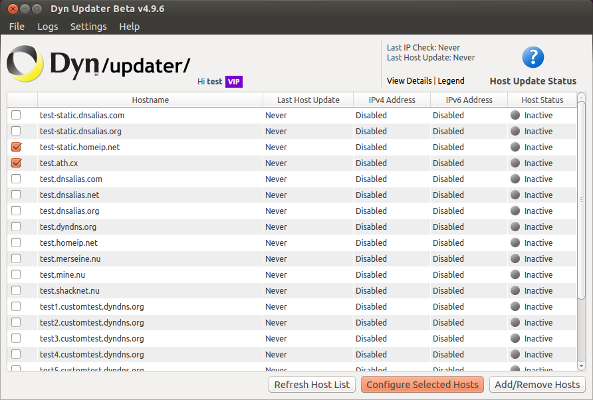
Task: Click the Add/Remove Hosts button
Action: [x=537, y=384]
